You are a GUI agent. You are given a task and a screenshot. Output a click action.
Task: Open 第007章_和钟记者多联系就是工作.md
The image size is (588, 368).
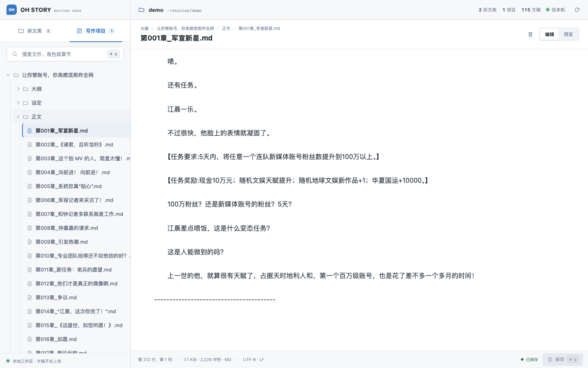pos(76,214)
